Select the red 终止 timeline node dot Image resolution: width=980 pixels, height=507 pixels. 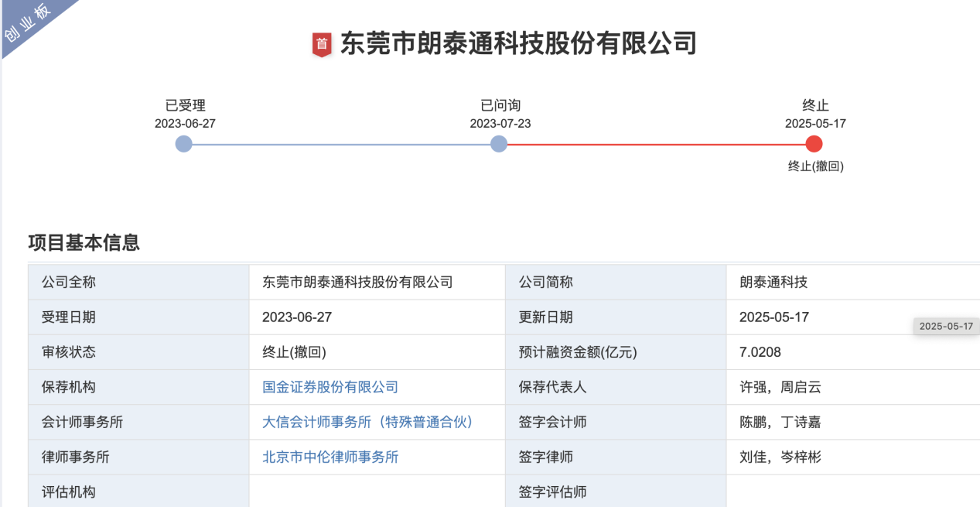coord(814,144)
